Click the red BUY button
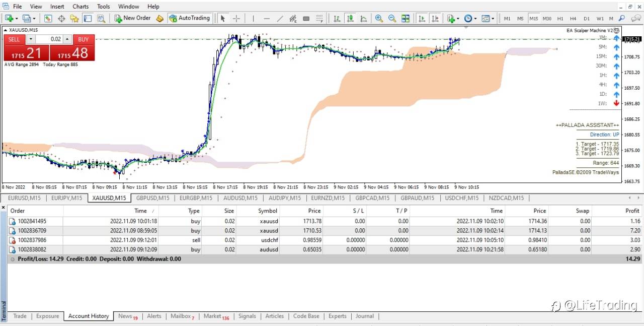 point(84,39)
